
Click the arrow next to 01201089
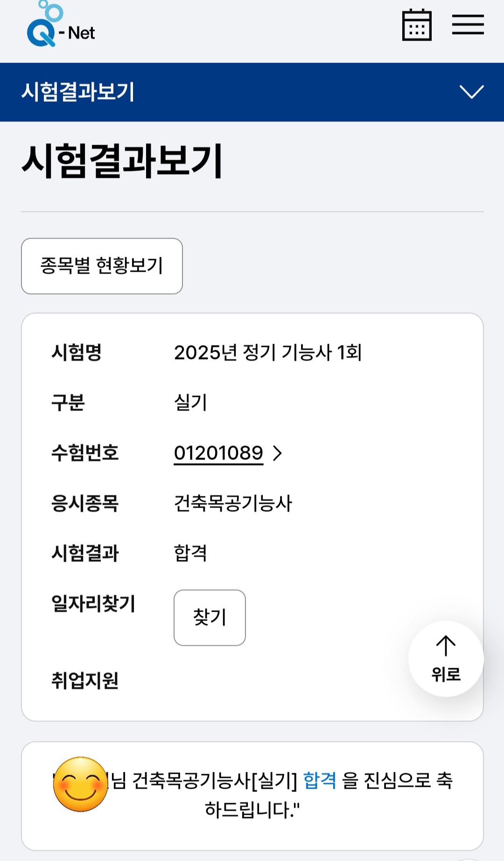pos(278,453)
